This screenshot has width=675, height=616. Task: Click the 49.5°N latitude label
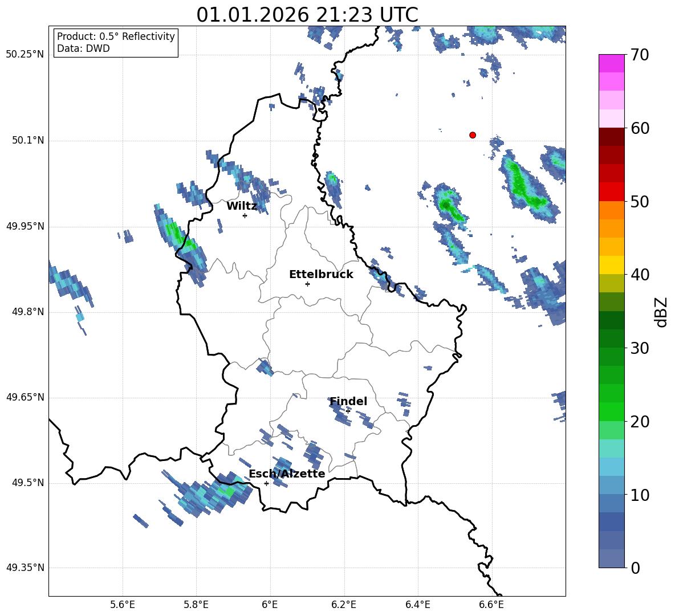coord(28,482)
